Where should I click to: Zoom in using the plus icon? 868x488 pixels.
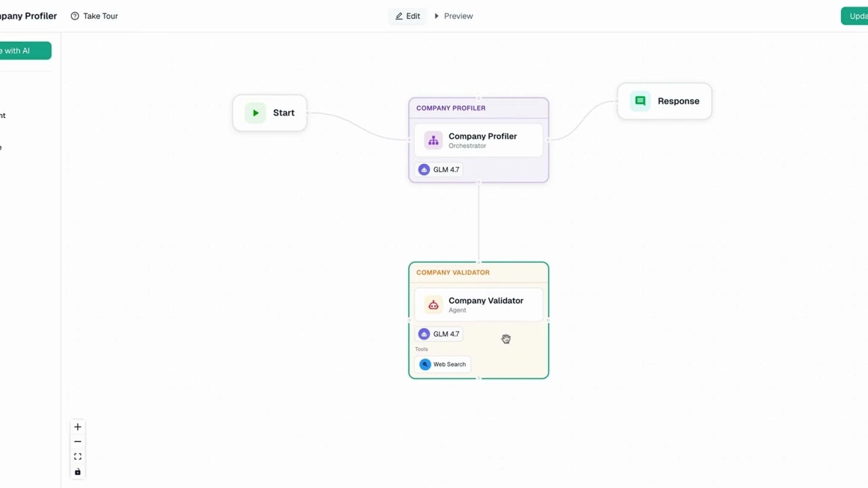pos(77,427)
